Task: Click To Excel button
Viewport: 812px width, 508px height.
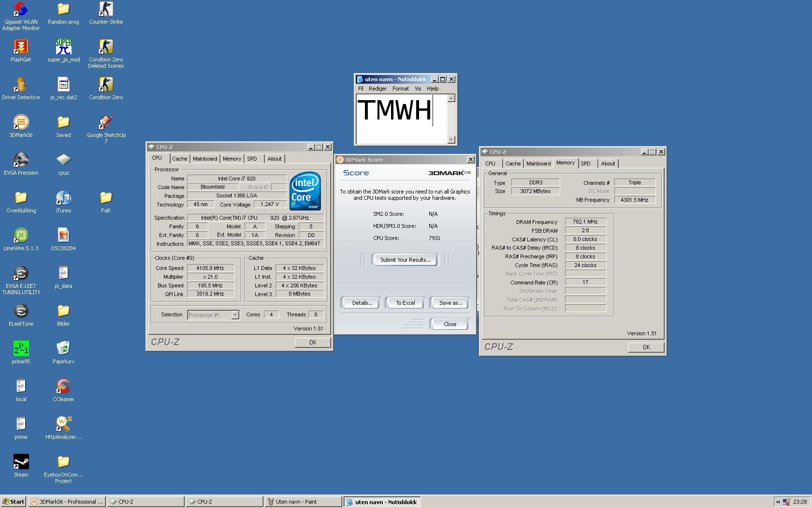Action: coord(405,303)
